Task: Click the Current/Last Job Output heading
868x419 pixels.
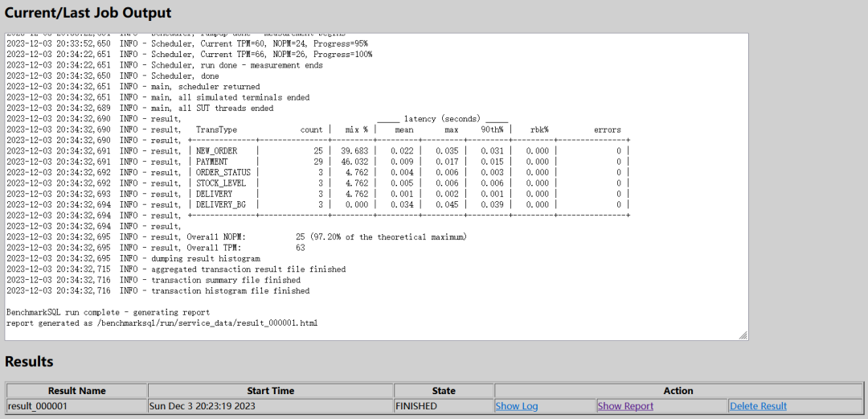Action: click(88, 13)
